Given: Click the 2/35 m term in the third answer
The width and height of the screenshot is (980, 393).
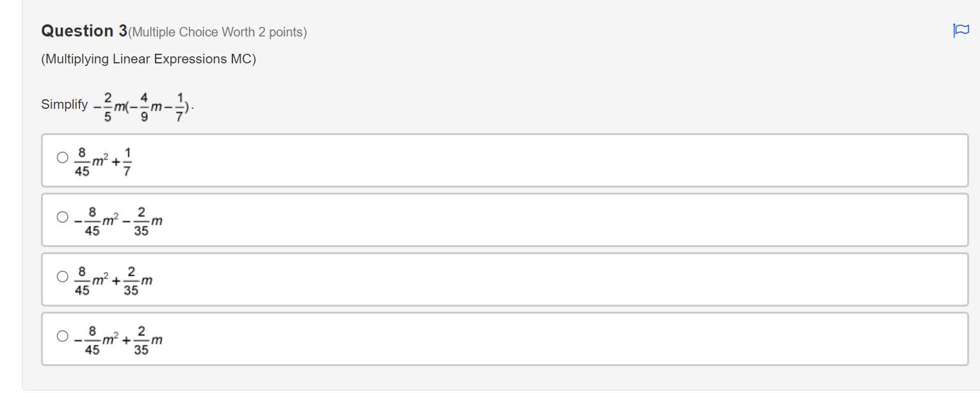Looking at the screenshot, I should [x=137, y=280].
